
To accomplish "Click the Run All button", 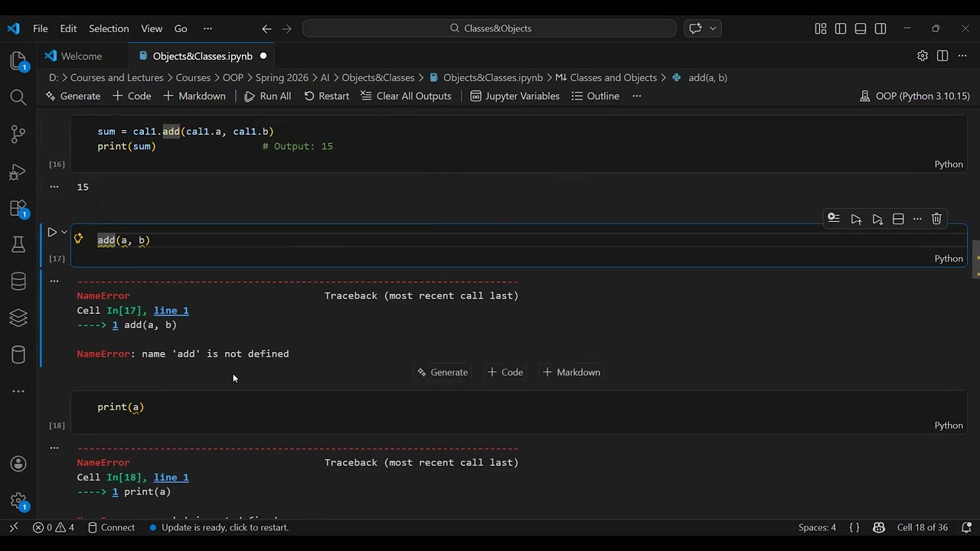I will click(267, 96).
